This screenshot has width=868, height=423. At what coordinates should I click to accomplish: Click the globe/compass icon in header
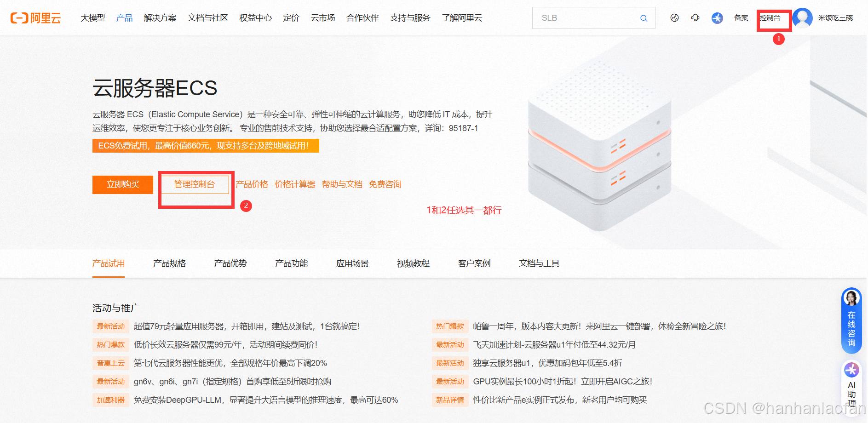point(674,18)
